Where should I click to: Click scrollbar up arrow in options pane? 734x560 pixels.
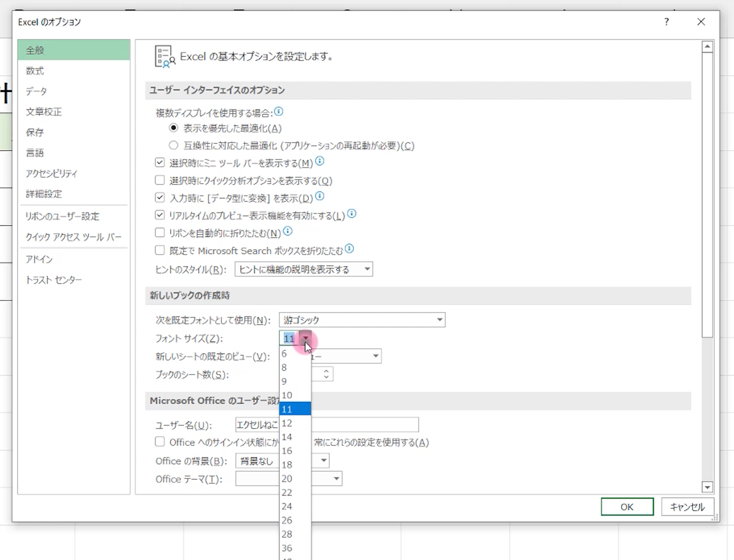tap(707, 47)
